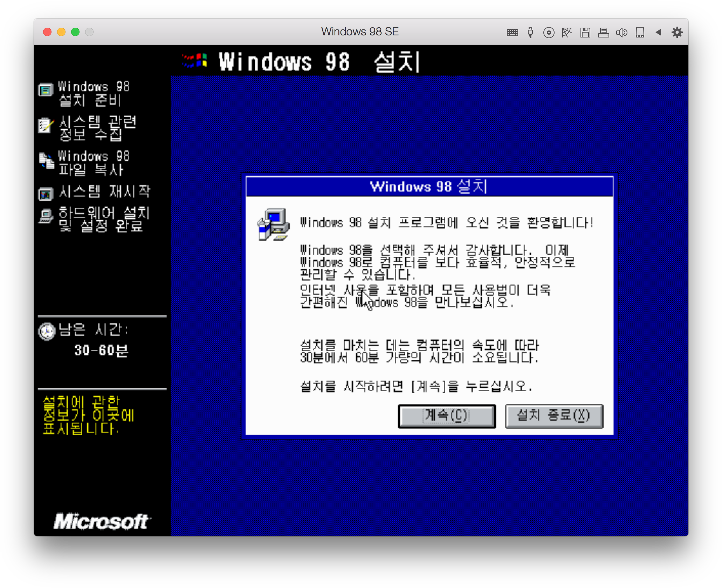Click the network adapter icon

pos(567,32)
